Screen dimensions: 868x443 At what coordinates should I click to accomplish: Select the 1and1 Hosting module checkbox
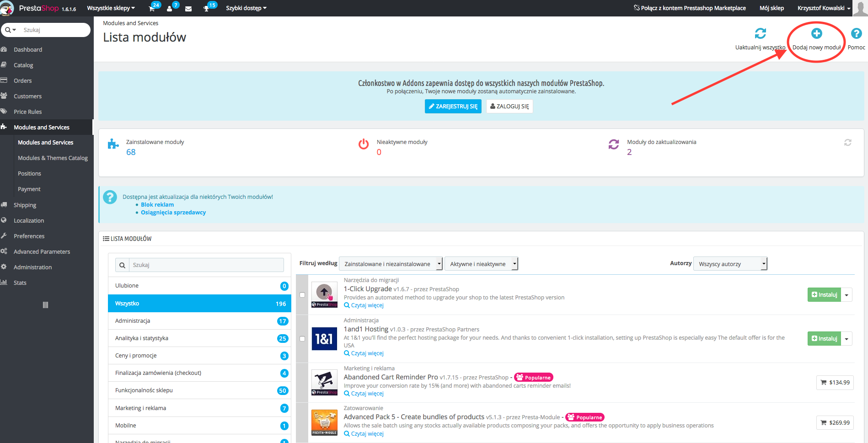[x=302, y=339]
